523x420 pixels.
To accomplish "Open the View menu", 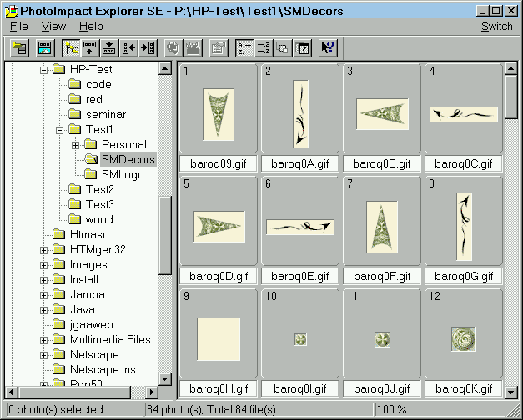I will (53, 27).
